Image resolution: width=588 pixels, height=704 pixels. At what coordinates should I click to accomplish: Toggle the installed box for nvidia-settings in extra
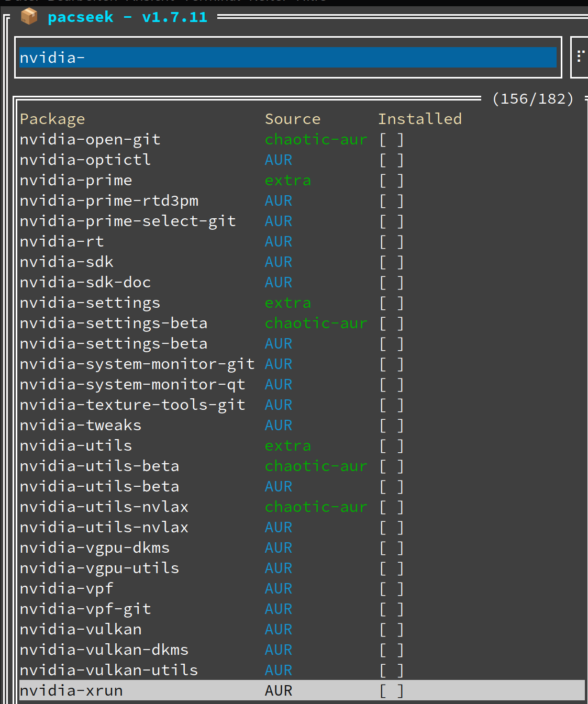click(x=392, y=303)
